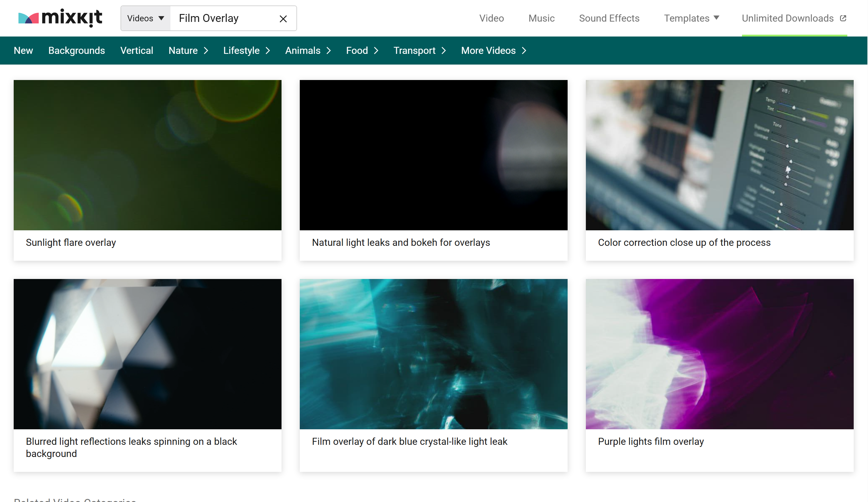Open Purple lights film overlay thumbnail

719,354
